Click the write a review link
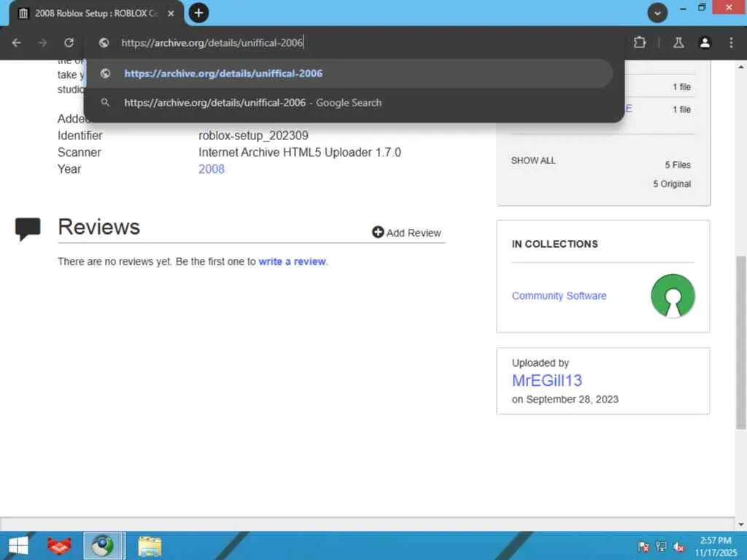Viewport: 747px width, 560px height. tap(292, 262)
